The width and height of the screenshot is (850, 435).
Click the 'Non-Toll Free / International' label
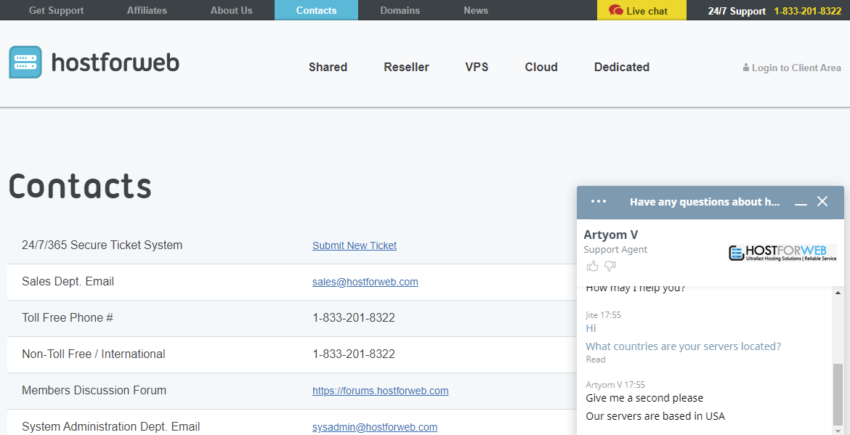(x=93, y=354)
